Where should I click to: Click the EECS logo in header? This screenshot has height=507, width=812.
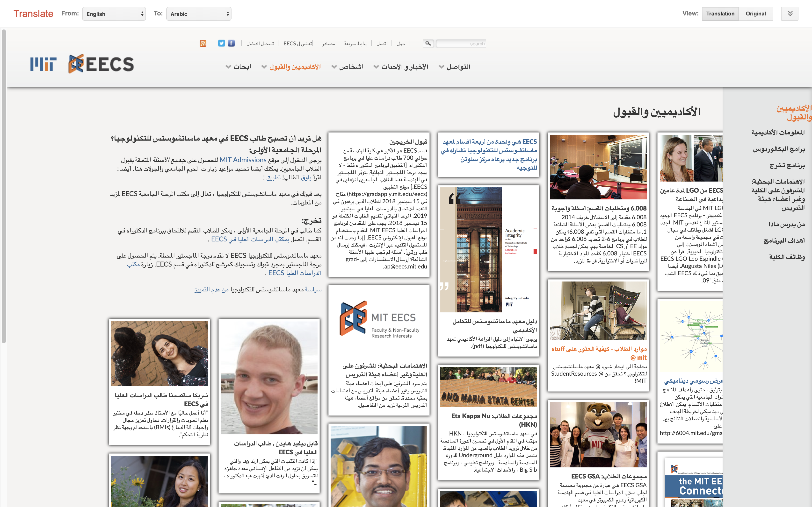click(101, 64)
